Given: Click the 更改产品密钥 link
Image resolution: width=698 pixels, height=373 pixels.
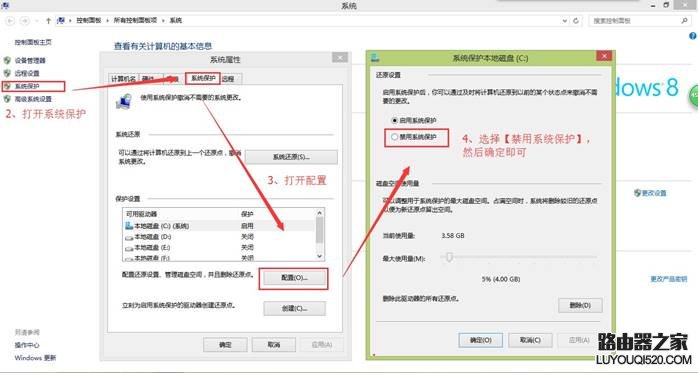Looking at the screenshot, I should [668, 279].
